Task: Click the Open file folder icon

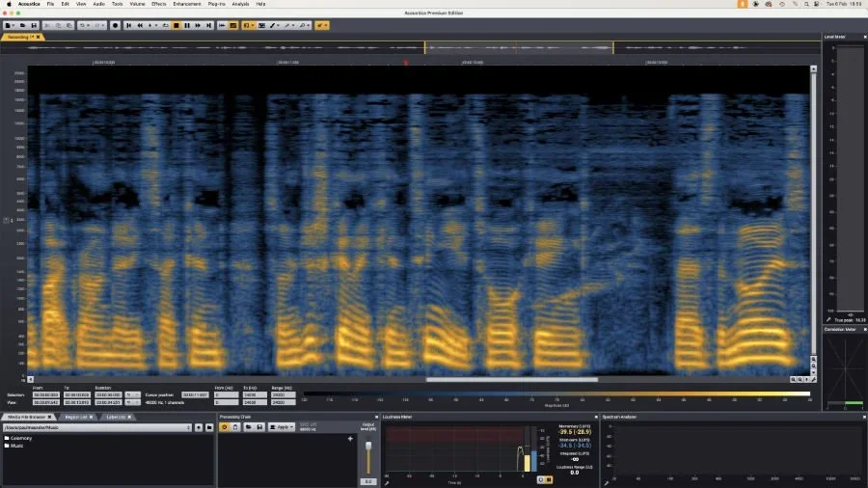Action: click(x=23, y=25)
